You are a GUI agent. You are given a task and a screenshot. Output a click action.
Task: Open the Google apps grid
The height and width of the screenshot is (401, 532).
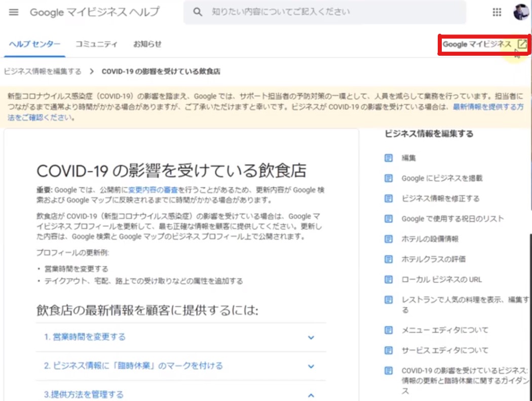(x=497, y=12)
